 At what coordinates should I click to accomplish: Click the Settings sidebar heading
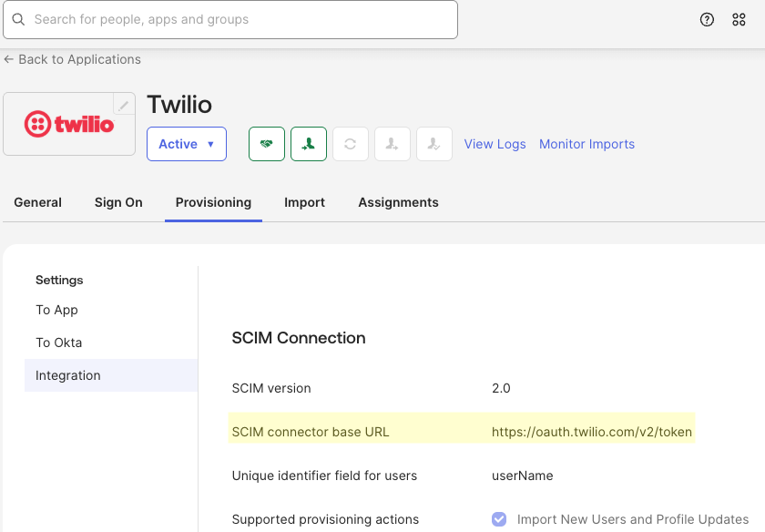click(59, 281)
